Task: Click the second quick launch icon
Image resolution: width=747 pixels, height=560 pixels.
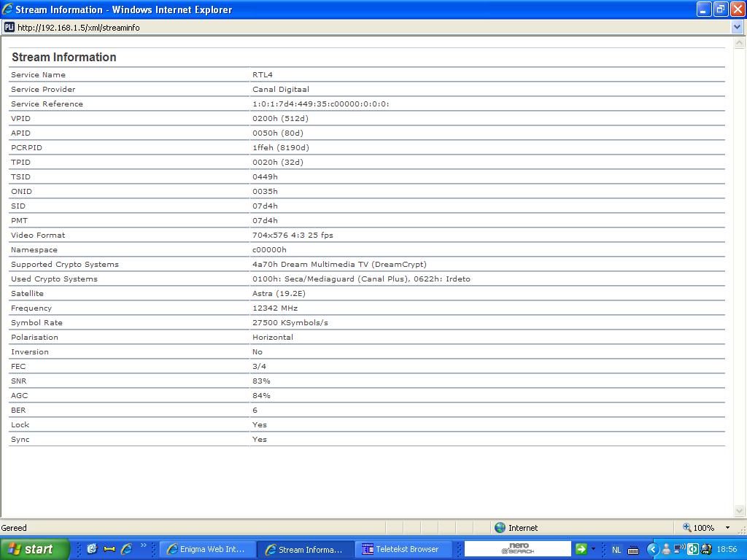Action: [109, 549]
